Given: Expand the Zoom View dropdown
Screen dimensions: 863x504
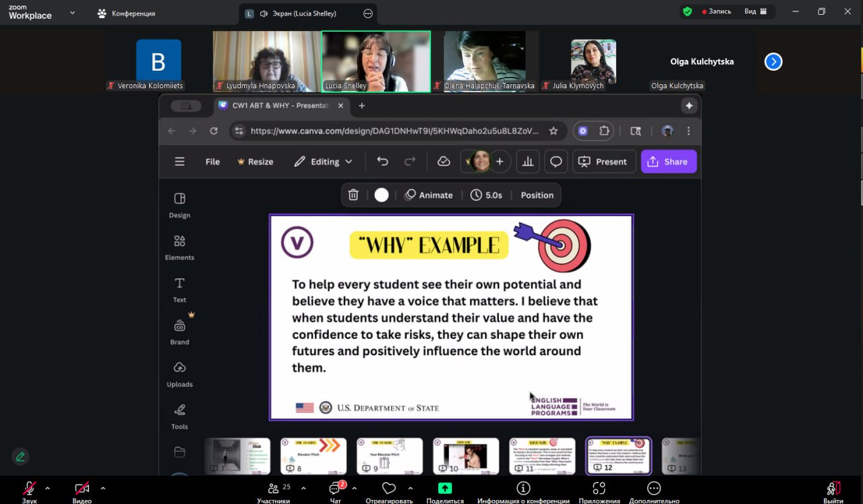Looking at the screenshot, I should point(754,11).
